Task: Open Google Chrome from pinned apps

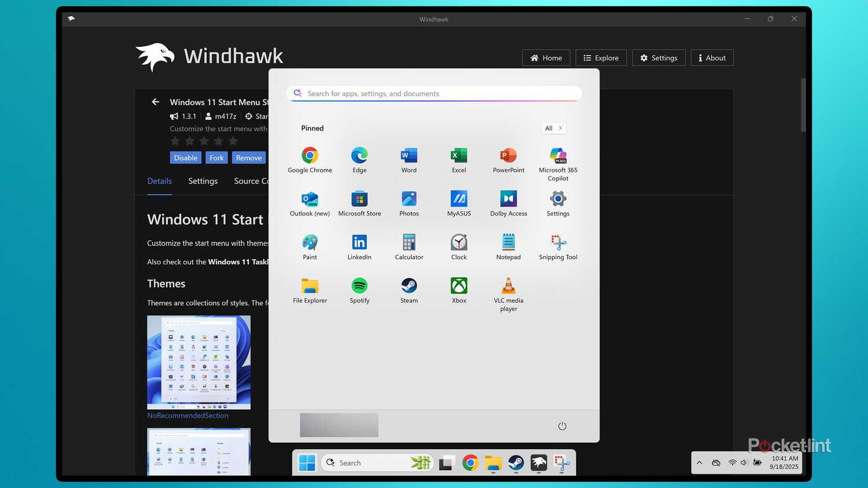Action: [x=310, y=160]
